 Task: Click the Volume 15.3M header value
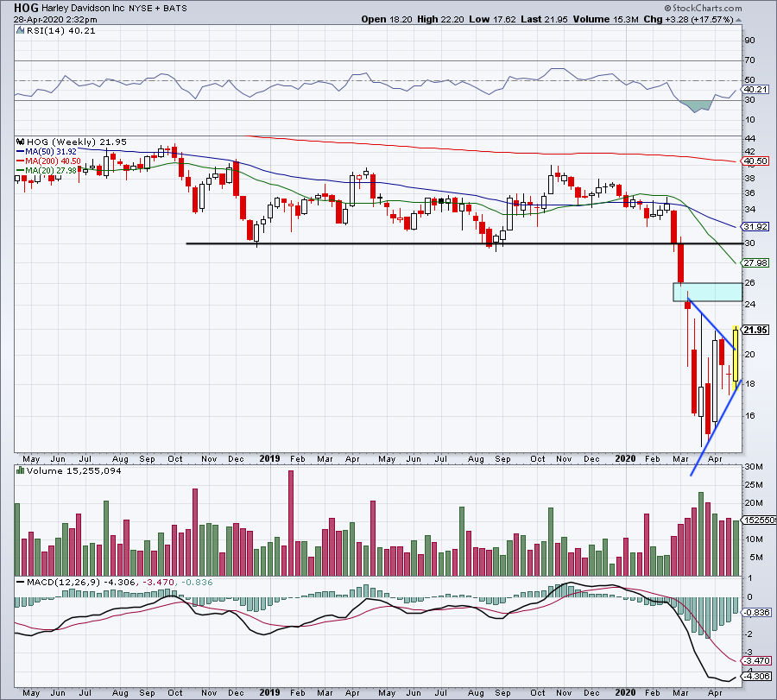tap(605, 19)
